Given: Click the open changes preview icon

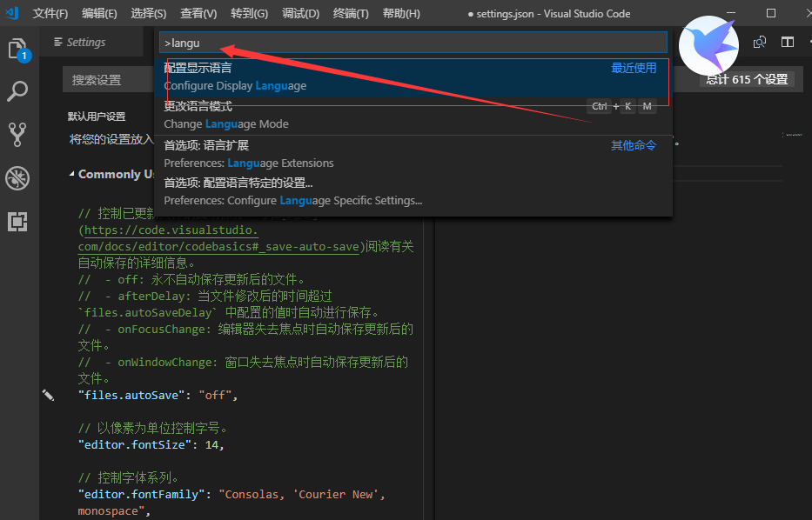Looking at the screenshot, I should click(x=760, y=42).
